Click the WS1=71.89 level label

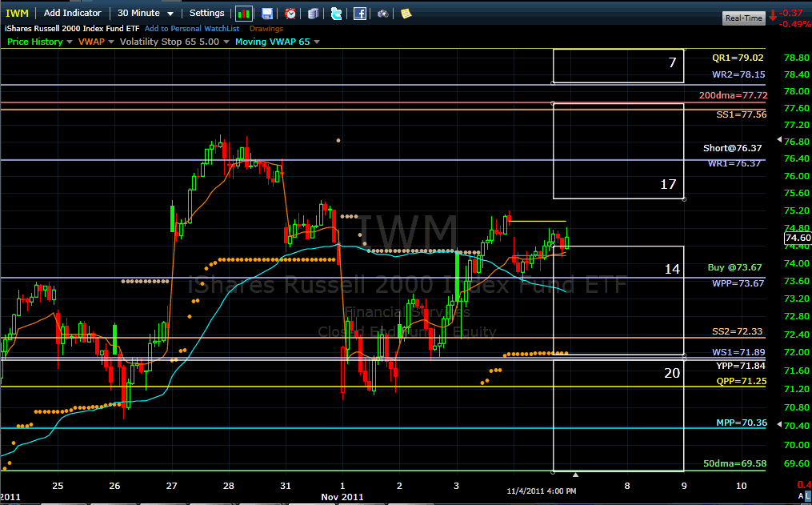[x=738, y=352]
